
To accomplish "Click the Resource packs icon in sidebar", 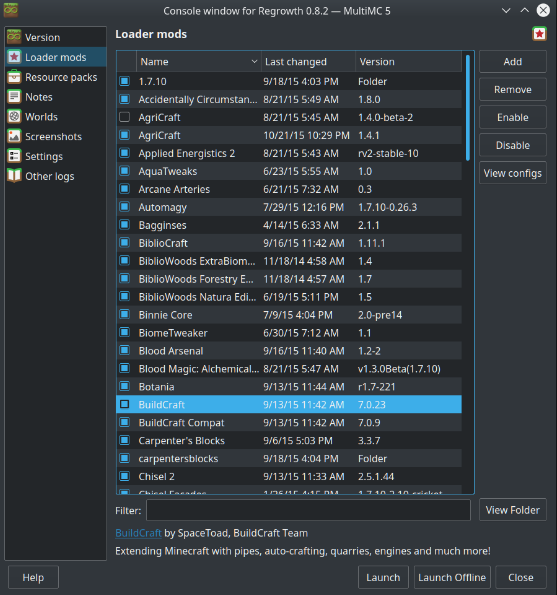I will pos(14,77).
